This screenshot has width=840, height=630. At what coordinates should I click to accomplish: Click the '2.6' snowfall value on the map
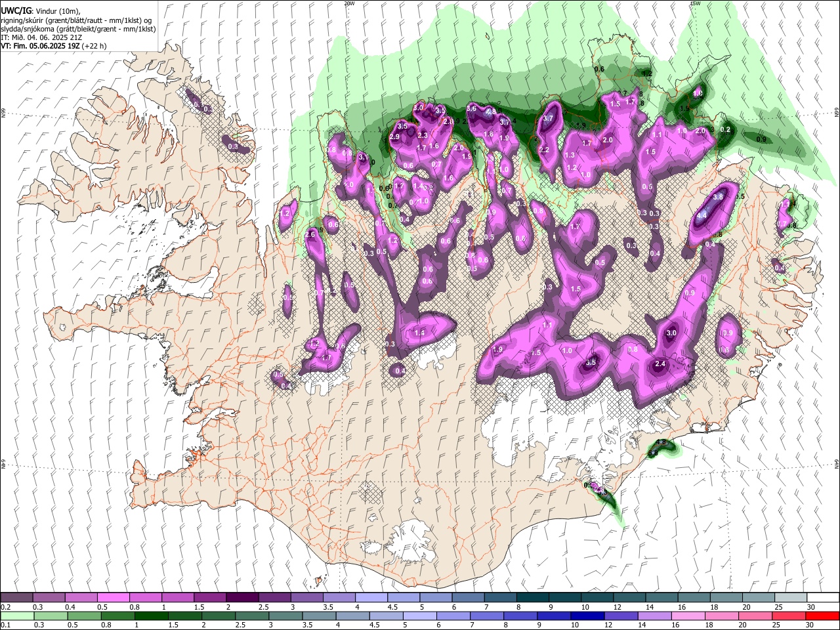point(310,234)
